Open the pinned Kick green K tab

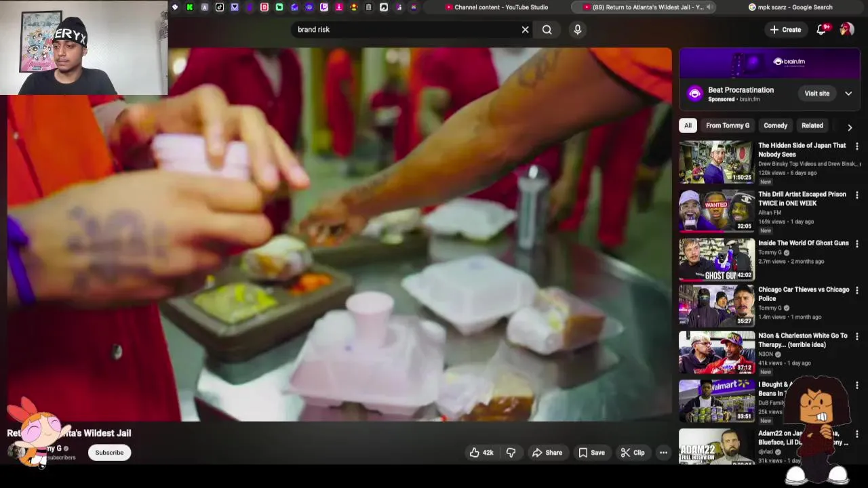(190, 7)
